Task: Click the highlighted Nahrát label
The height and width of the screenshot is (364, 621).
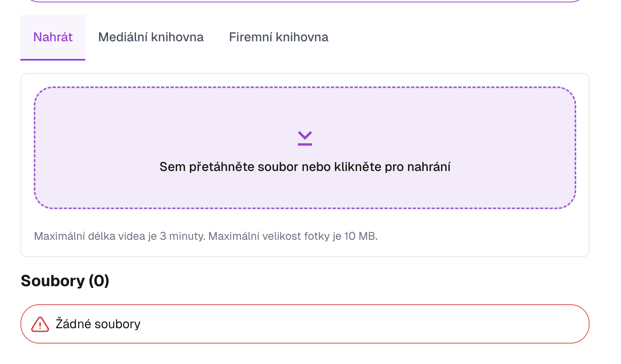Action: (x=53, y=37)
